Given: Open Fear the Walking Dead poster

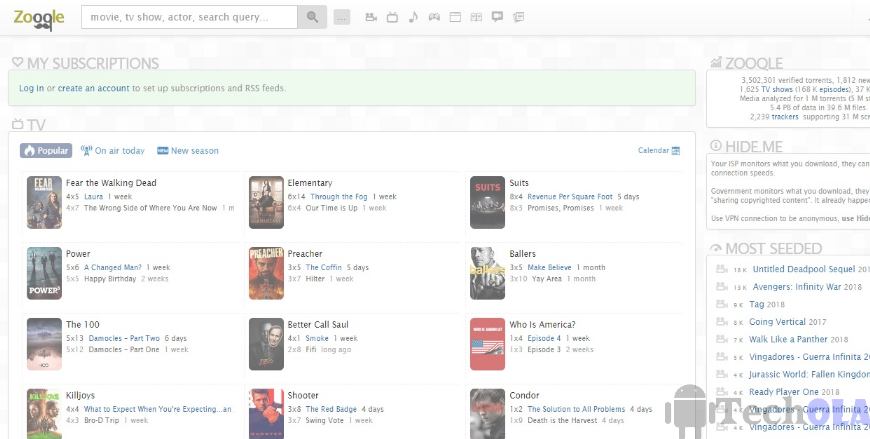Looking at the screenshot, I should (x=44, y=203).
